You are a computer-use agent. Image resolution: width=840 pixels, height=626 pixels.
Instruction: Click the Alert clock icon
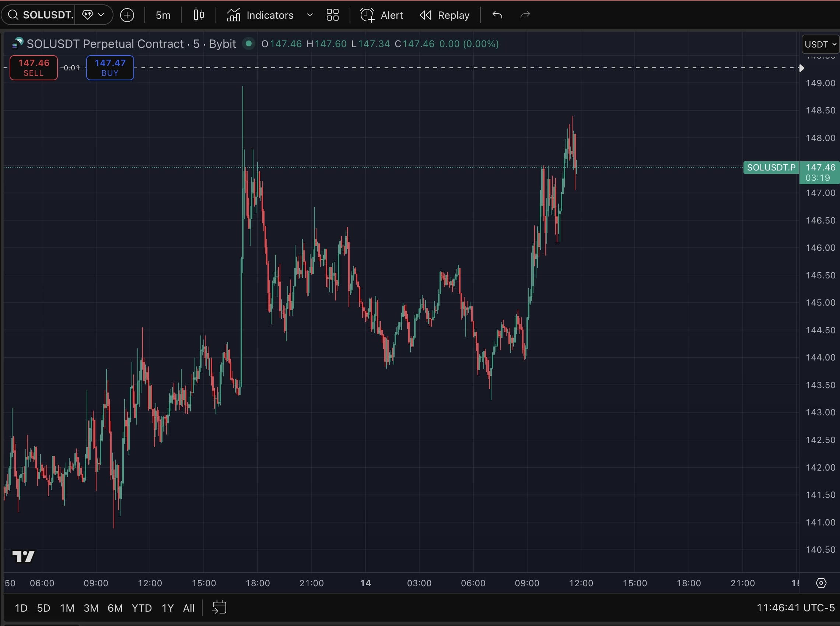tap(367, 15)
